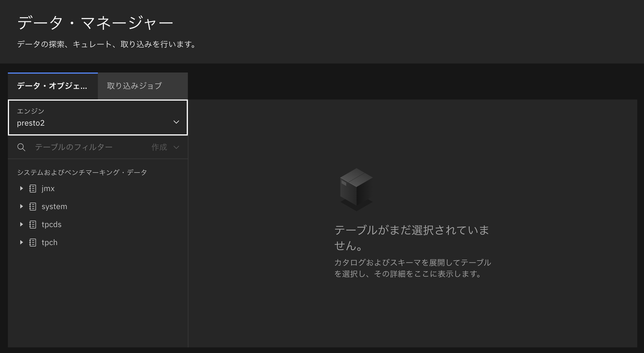Click the search magnifier icon
The height and width of the screenshot is (353, 644).
(x=21, y=147)
